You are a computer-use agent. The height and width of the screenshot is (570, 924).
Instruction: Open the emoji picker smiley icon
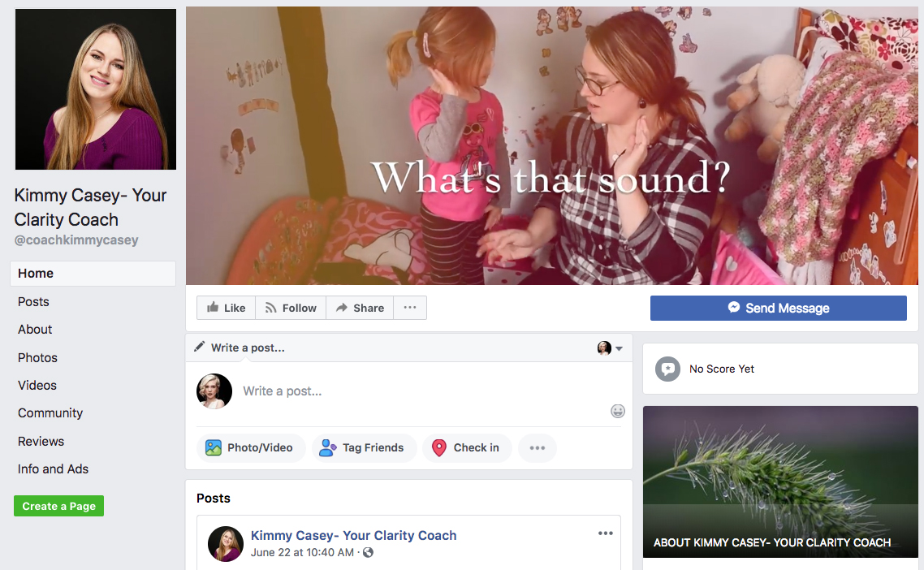618,412
